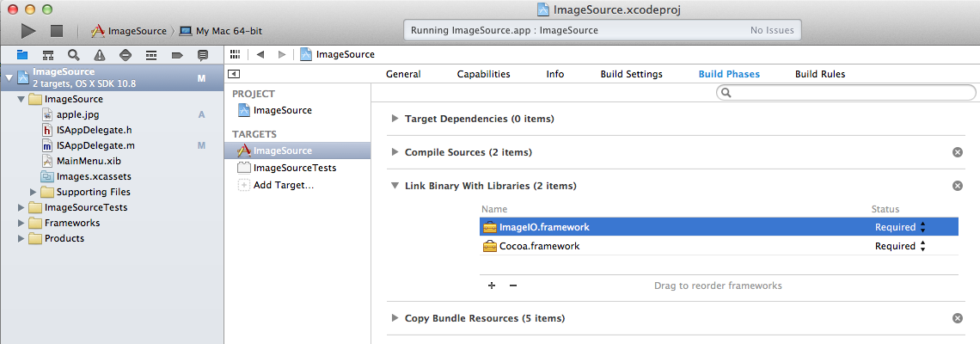The width and height of the screenshot is (980, 344).
Task: Expand the Frameworks folder
Action: coord(21,223)
